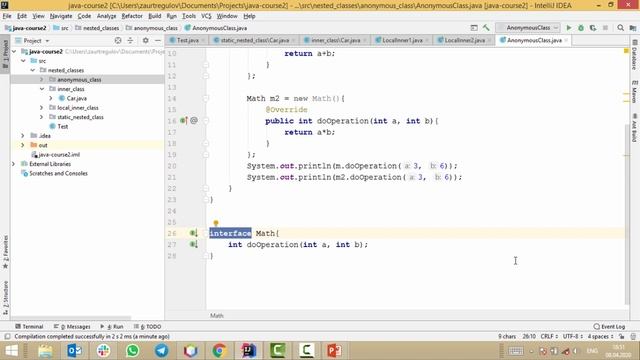This screenshot has height=360, width=640.
Task: Change CRLF line separator in status bar
Action: (549, 336)
